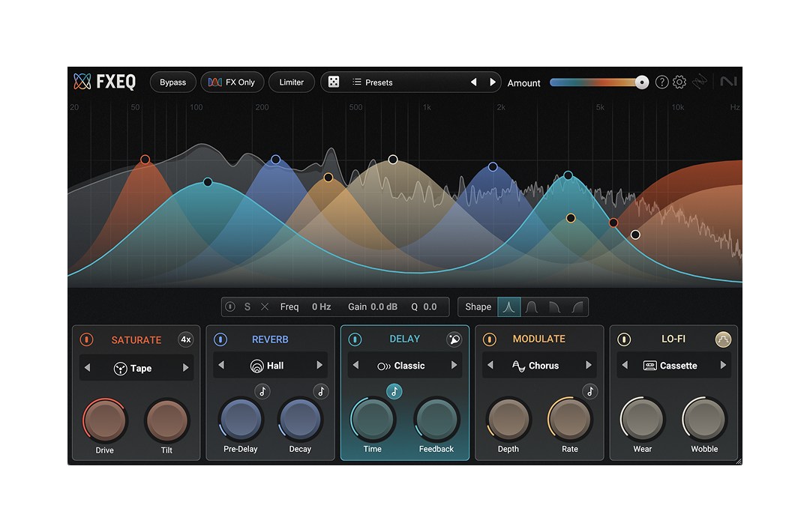This screenshot has width=810, height=532.
Task: Toggle the Lo-Fi module power
Action: point(624,339)
